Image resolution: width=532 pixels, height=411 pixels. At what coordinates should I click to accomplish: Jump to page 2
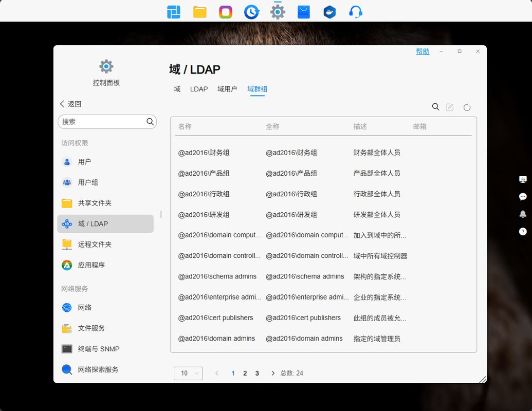(x=245, y=373)
